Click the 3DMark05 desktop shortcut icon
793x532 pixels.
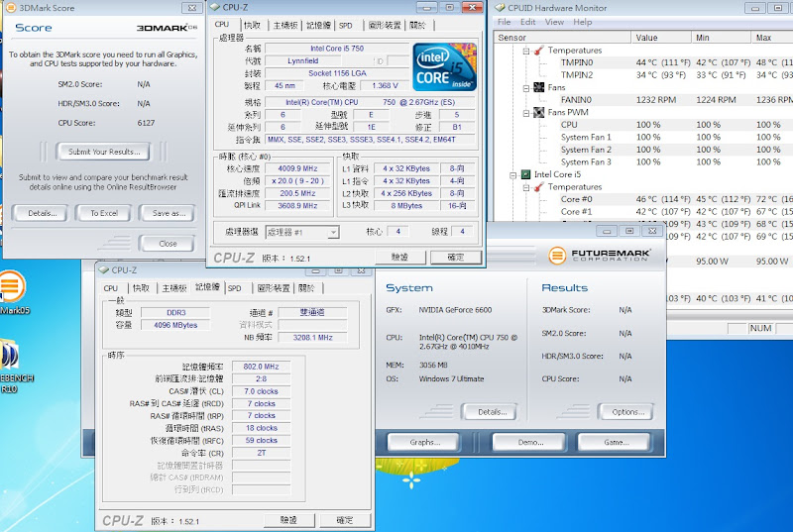point(11,286)
